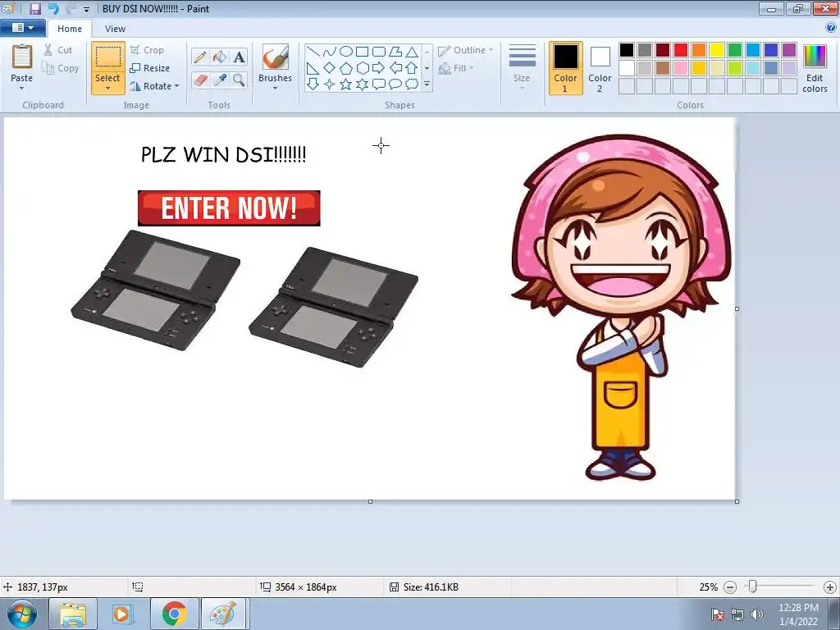Choose the Rounded rectangle shape

[379, 52]
